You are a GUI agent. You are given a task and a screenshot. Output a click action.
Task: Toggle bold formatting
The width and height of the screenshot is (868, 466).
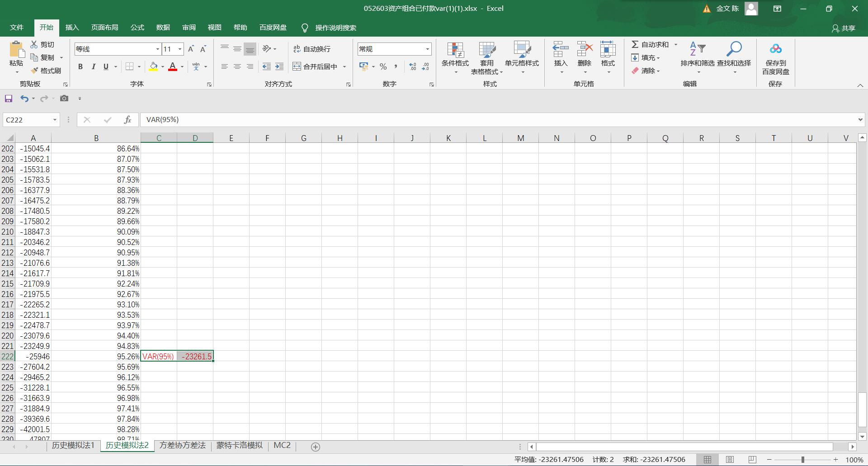pos(80,67)
